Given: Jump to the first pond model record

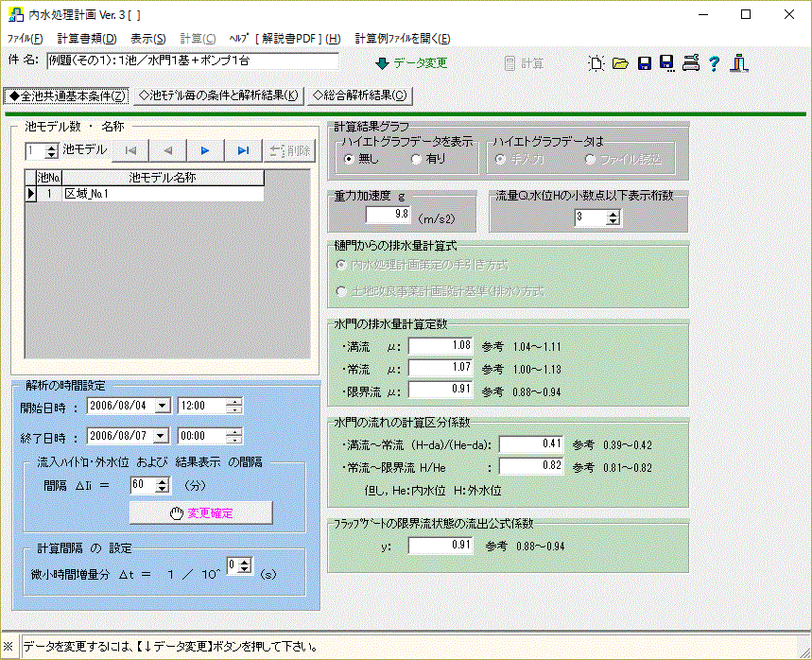Looking at the screenshot, I should tap(130, 150).
